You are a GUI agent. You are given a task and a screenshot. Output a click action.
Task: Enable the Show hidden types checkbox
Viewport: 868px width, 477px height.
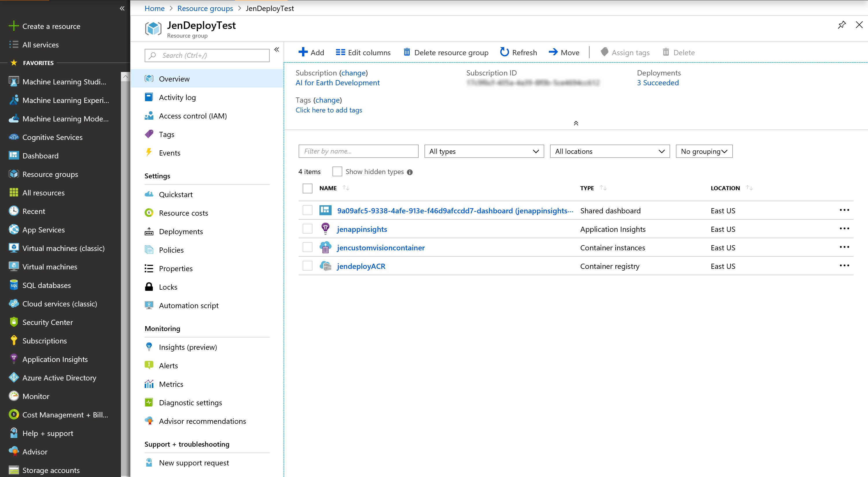pos(337,172)
